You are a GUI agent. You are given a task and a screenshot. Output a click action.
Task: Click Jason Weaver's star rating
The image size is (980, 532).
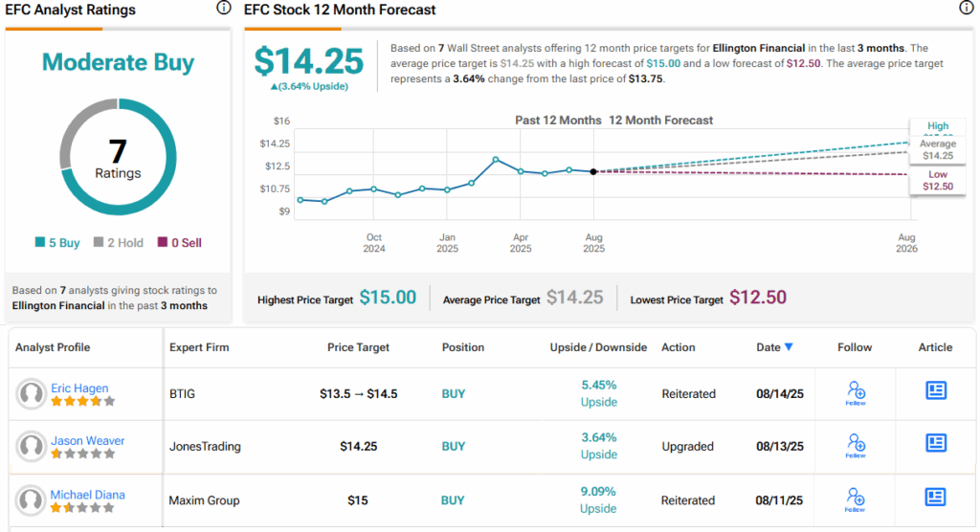click(82, 454)
